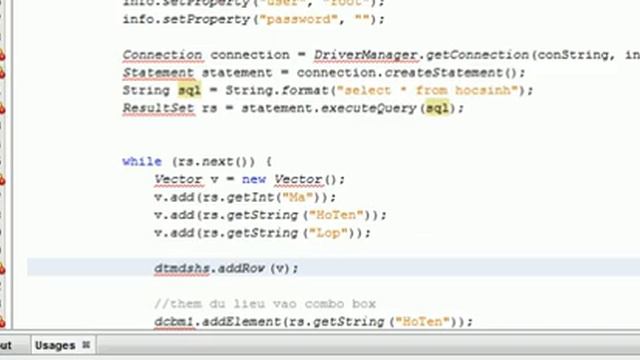Click the underlined dtmdshs variable
The width and height of the screenshot is (640, 360).
tap(182, 269)
